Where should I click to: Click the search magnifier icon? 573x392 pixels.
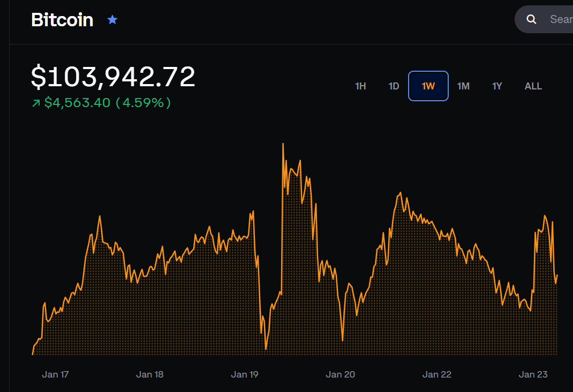pos(531,19)
